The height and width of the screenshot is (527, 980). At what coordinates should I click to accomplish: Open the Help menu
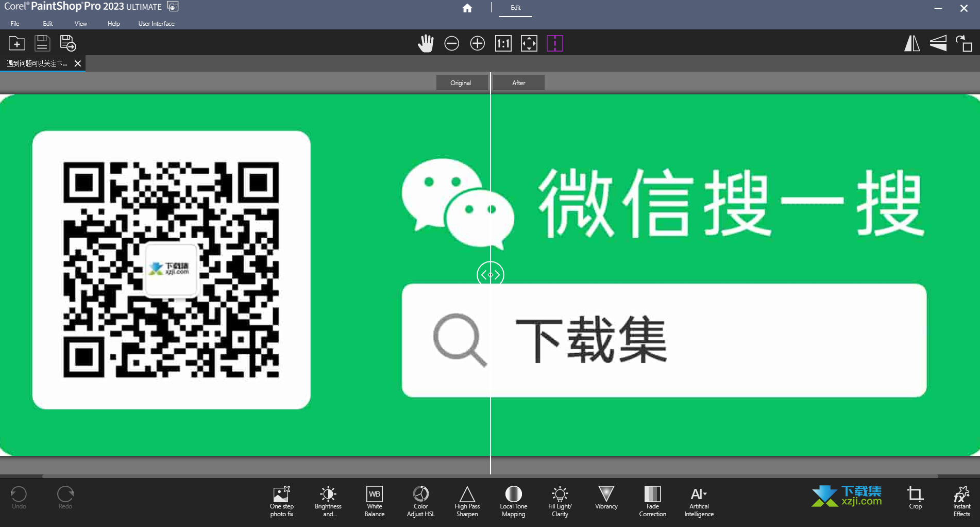(114, 24)
